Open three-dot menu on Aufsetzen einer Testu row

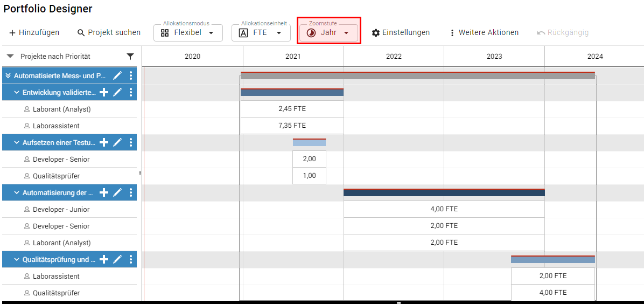click(x=131, y=143)
